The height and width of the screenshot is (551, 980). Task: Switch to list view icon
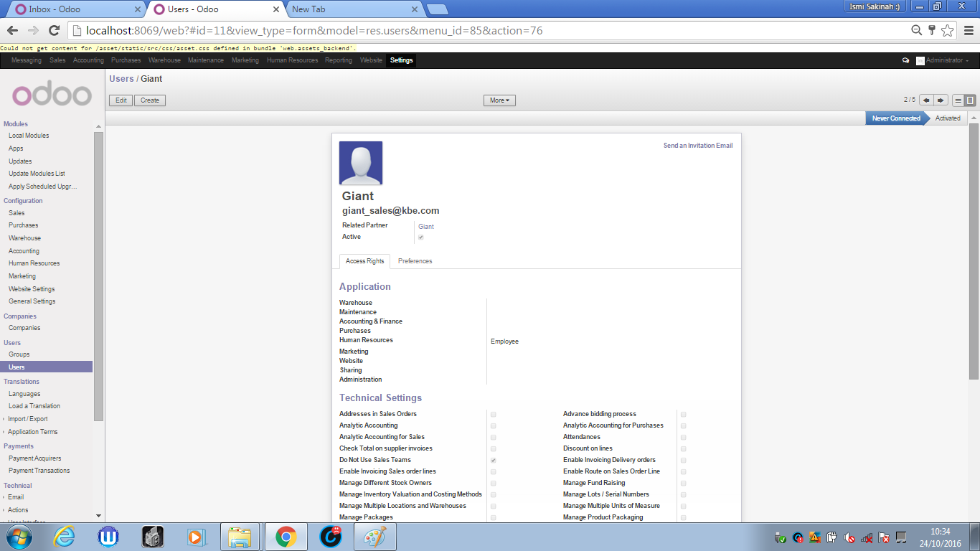(x=958, y=100)
